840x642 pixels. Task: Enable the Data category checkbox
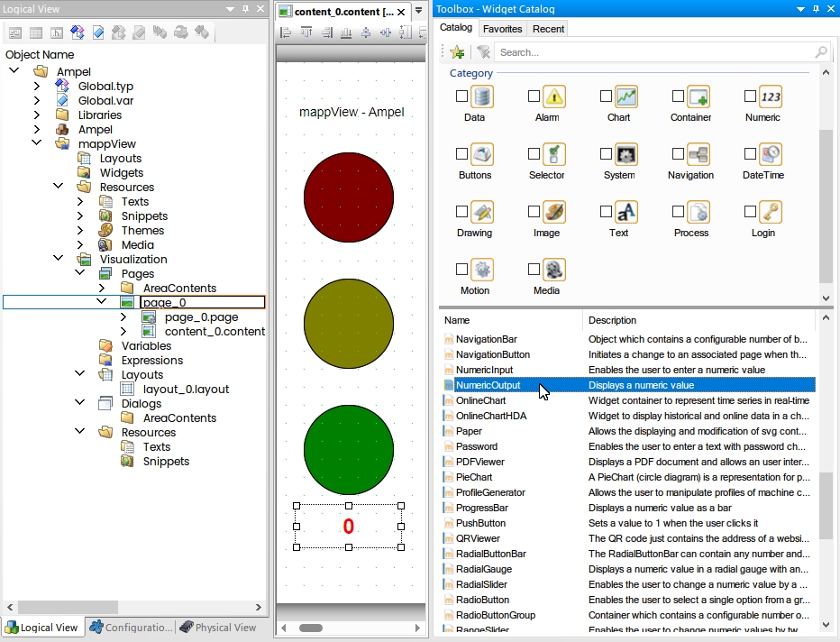point(461,96)
